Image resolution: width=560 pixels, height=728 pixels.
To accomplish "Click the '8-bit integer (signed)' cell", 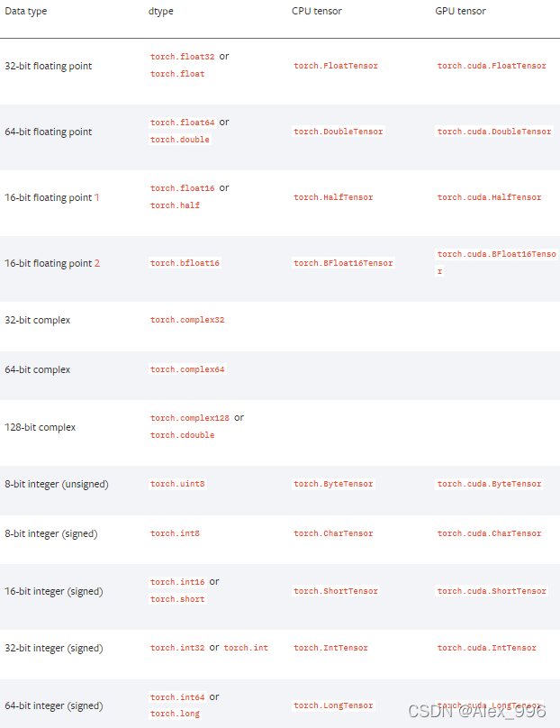I will 51,534.
